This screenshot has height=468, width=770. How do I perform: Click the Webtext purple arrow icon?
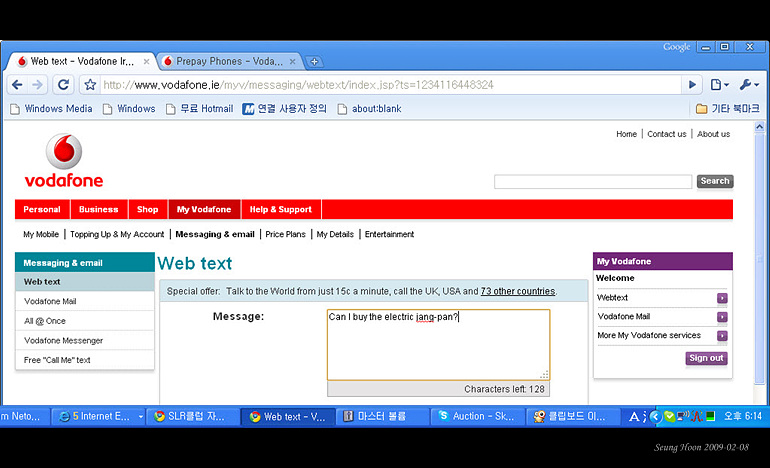tap(722, 298)
